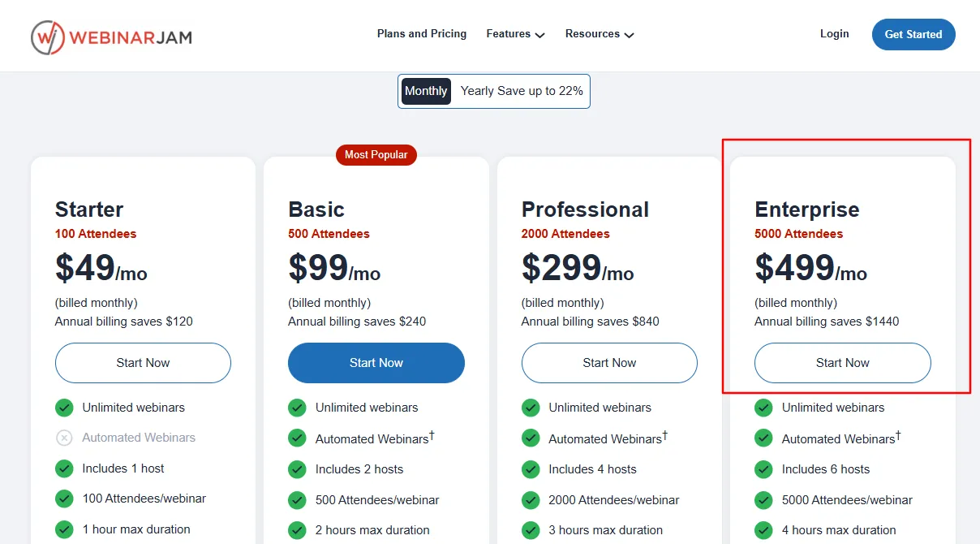Viewport: 980px width, 544px height.
Task: Click 'Annual billing saves $1440' text
Action: [827, 322]
